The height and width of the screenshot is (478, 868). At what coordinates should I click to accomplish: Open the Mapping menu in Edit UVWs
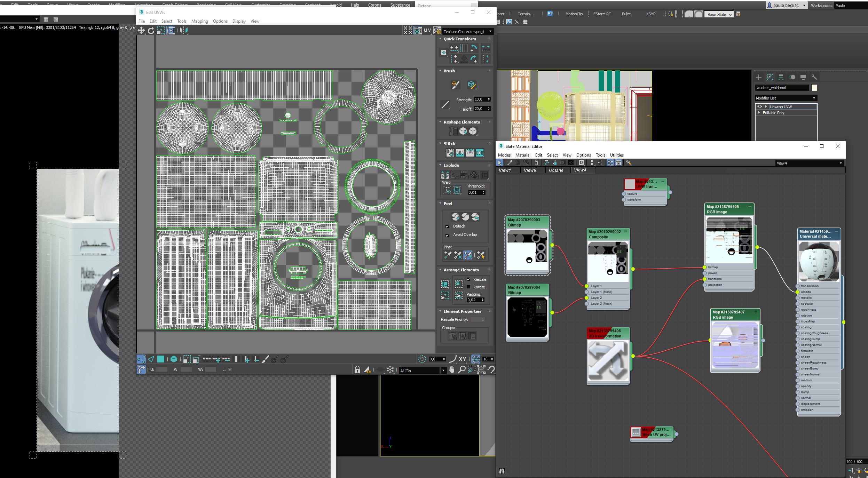[199, 21]
